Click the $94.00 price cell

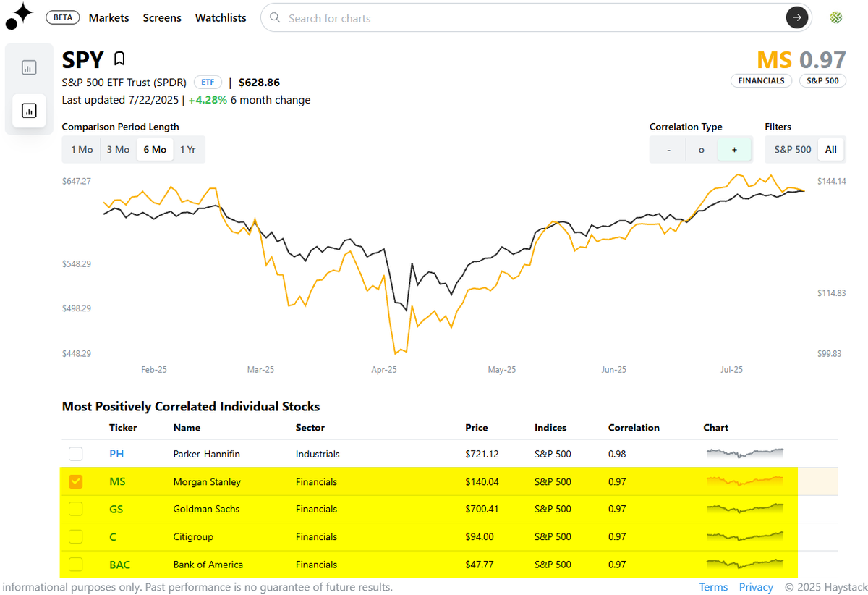[480, 537]
